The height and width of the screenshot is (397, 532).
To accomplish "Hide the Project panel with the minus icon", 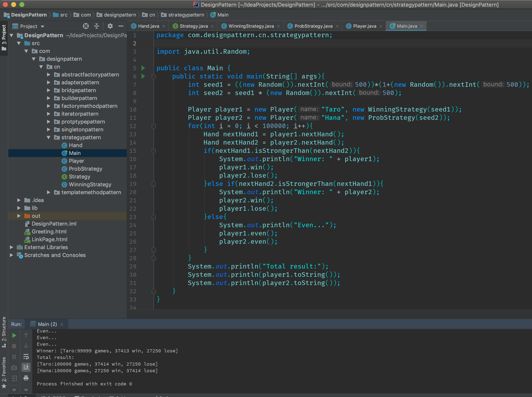I will click(121, 26).
